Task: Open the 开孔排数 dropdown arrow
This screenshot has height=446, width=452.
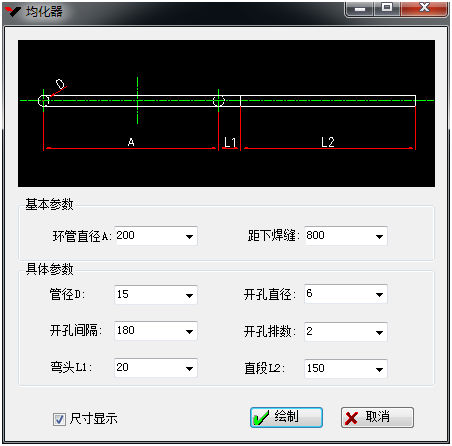Action: coord(379,332)
